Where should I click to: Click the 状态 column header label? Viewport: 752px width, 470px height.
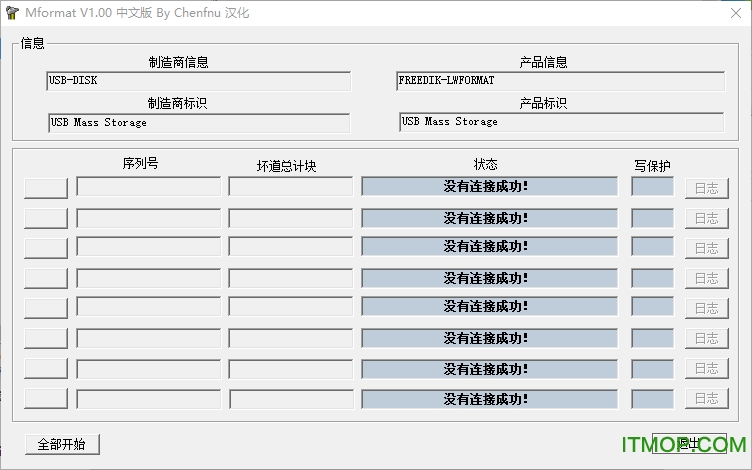(x=485, y=164)
